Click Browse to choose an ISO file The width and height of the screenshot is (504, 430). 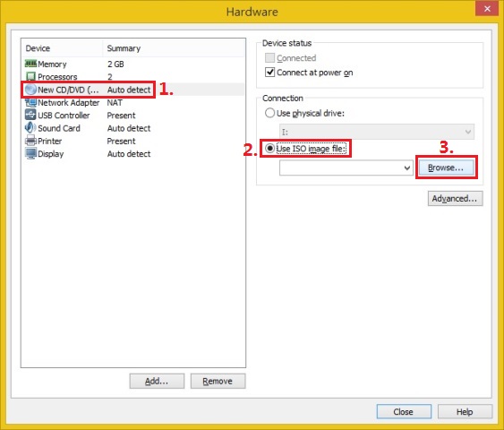446,168
